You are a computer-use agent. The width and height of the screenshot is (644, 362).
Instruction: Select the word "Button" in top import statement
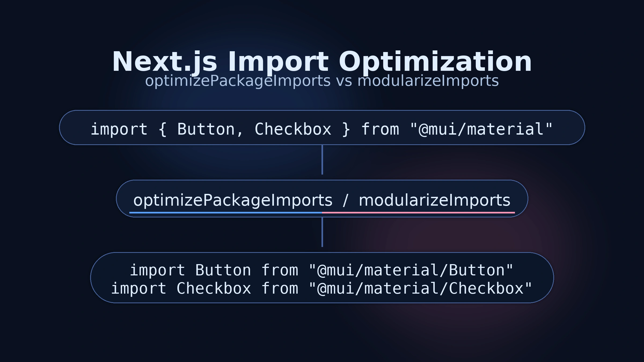coord(206,129)
